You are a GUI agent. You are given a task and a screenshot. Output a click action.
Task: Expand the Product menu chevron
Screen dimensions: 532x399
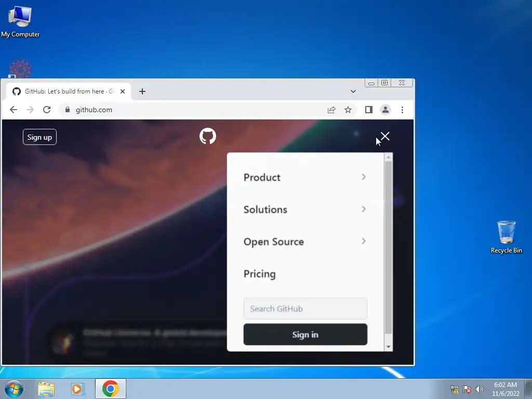click(364, 177)
